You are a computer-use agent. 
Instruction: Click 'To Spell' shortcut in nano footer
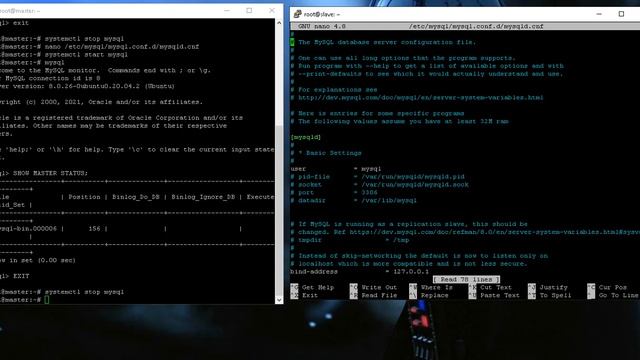pos(550,295)
